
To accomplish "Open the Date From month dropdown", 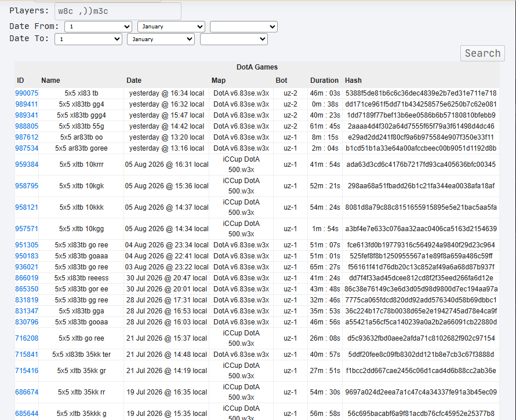I will point(171,27).
